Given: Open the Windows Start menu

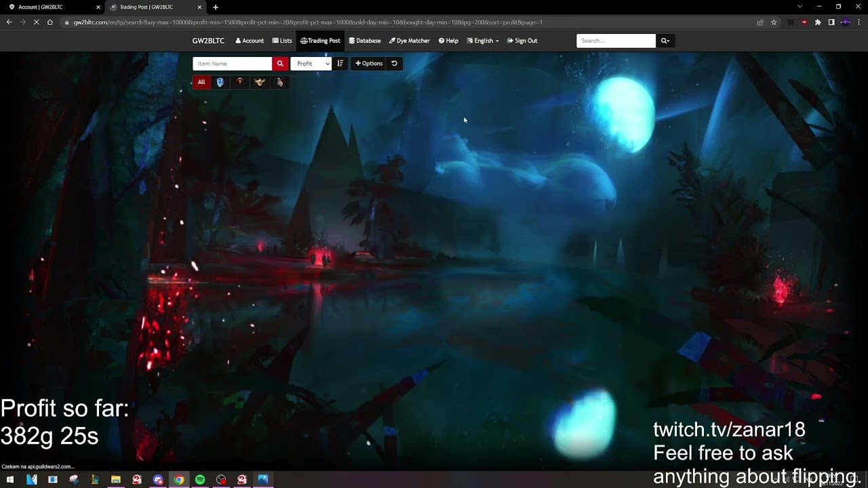Looking at the screenshot, I should pyautogui.click(x=10, y=480).
